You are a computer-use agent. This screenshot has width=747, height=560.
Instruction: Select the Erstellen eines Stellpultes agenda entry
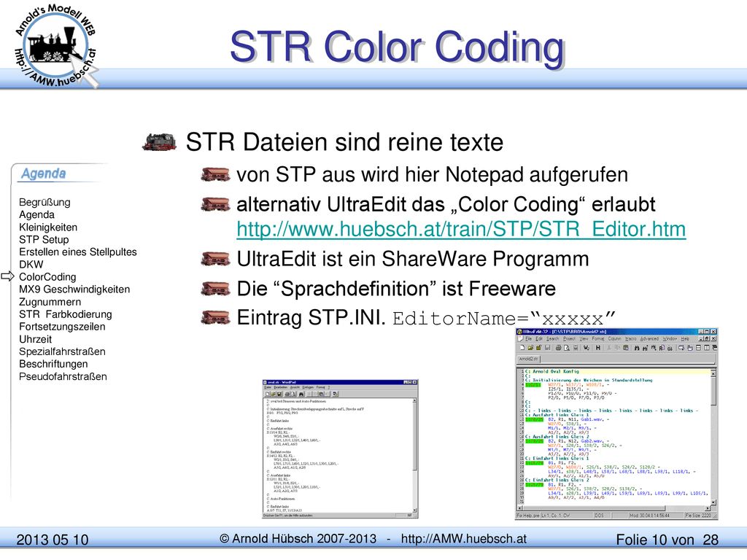(x=77, y=252)
